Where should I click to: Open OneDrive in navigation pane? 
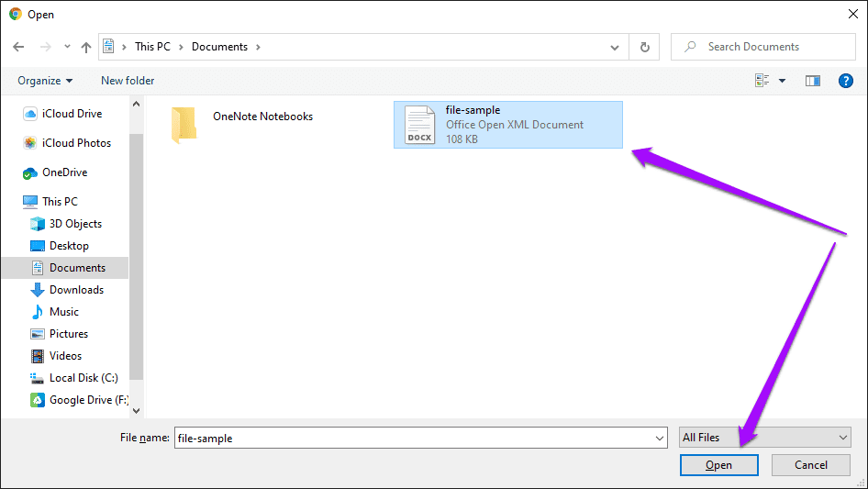[65, 172]
